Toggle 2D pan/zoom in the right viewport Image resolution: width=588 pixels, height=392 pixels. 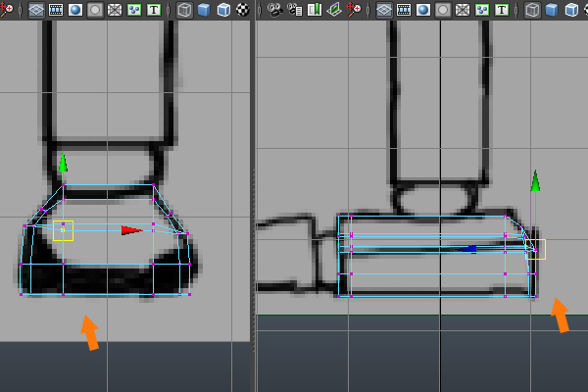tap(353, 11)
